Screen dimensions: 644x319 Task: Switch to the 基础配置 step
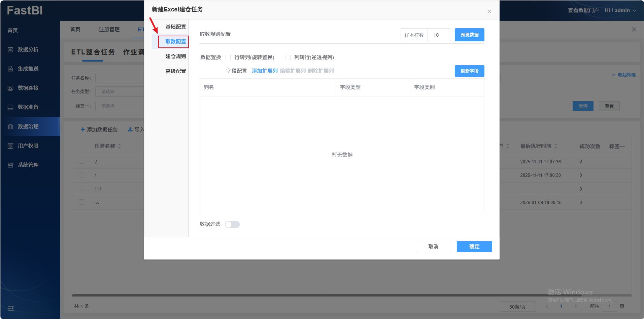tap(176, 27)
